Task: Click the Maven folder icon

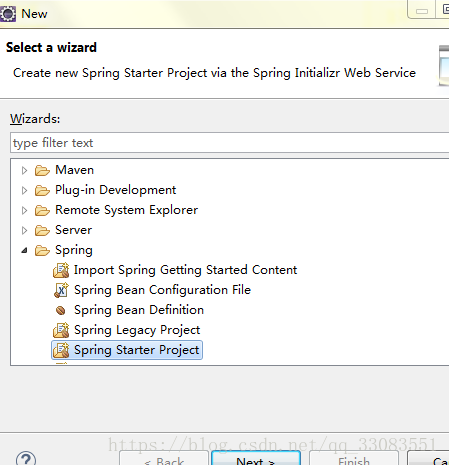Action: click(x=42, y=170)
